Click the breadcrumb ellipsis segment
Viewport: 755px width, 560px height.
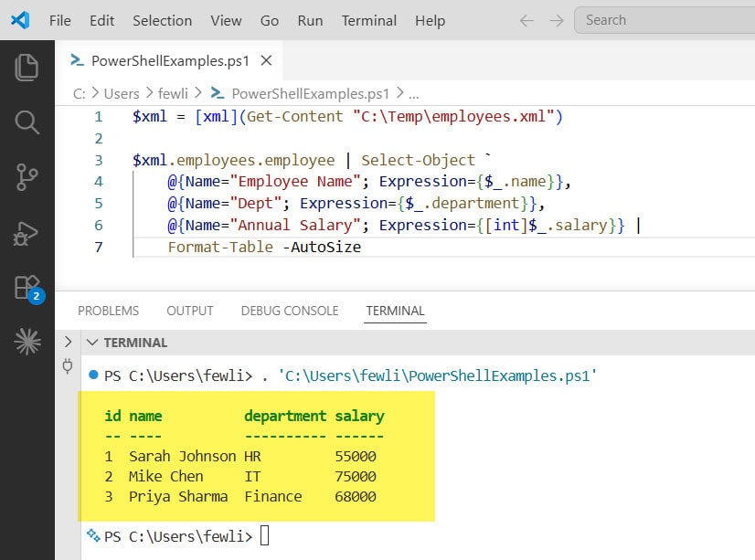coord(414,94)
